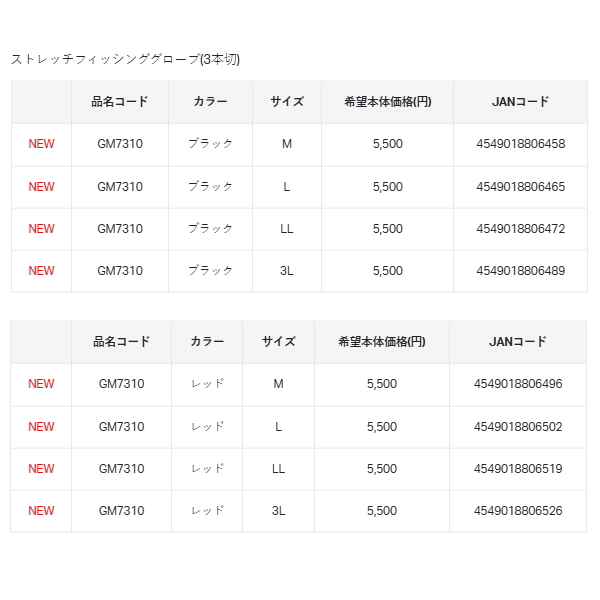Select JAN code 4549018806496
This screenshot has height=600, width=600.
(x=519, y=384)
